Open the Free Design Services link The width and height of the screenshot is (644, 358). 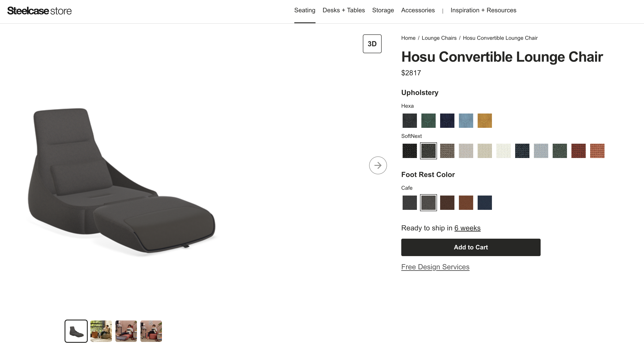435,267
